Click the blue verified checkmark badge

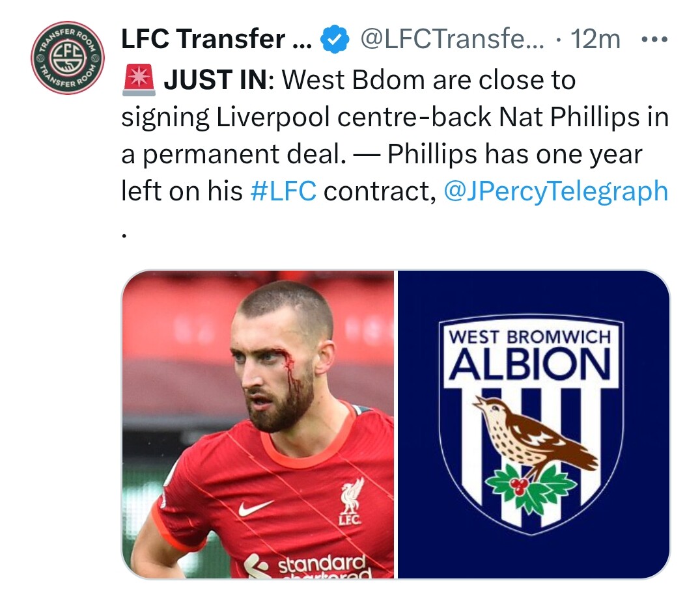tap(335, 39)
